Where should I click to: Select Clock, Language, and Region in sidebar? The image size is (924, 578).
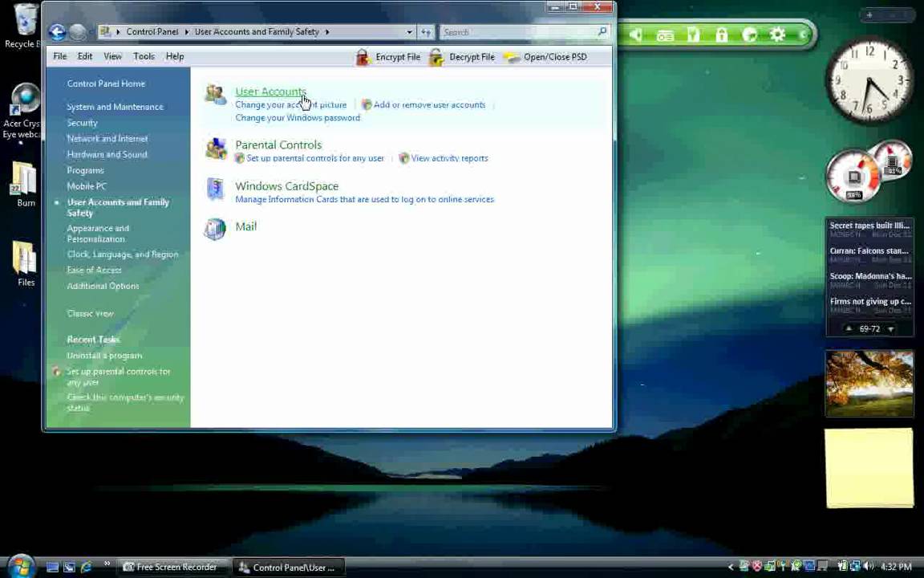[123, 254]
